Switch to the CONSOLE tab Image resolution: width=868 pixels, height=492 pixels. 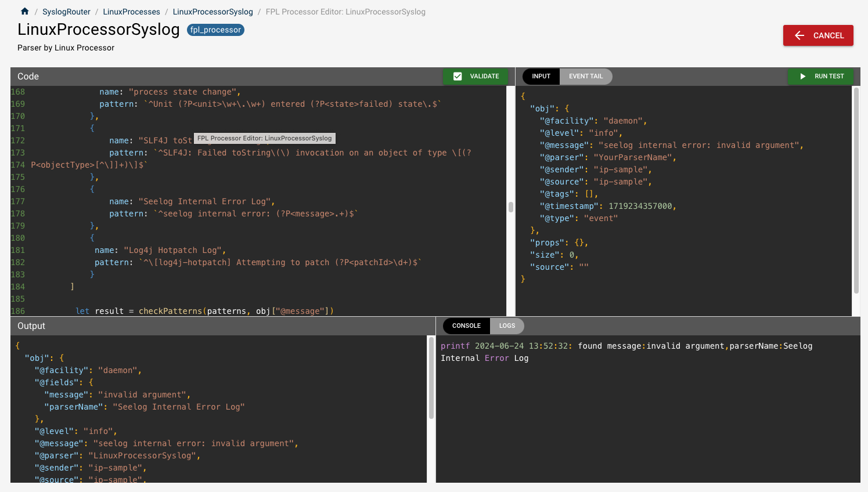(x=466, y=325)
